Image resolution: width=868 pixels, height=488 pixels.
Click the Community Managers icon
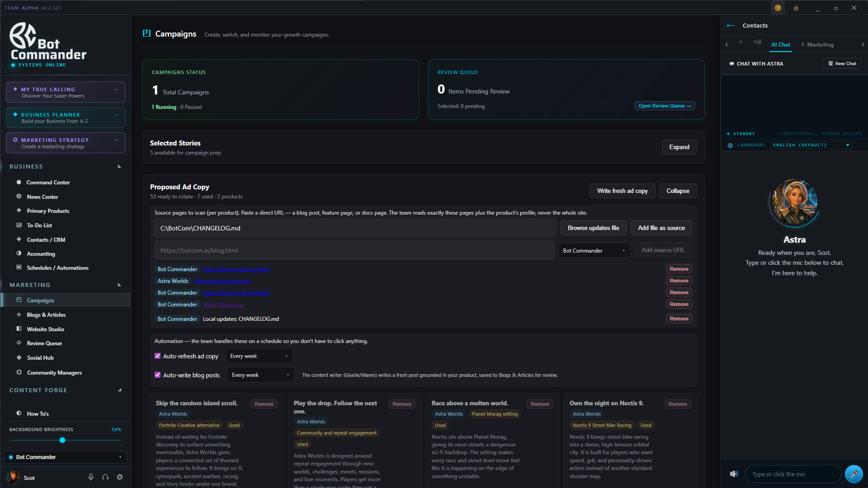point(19,372)
